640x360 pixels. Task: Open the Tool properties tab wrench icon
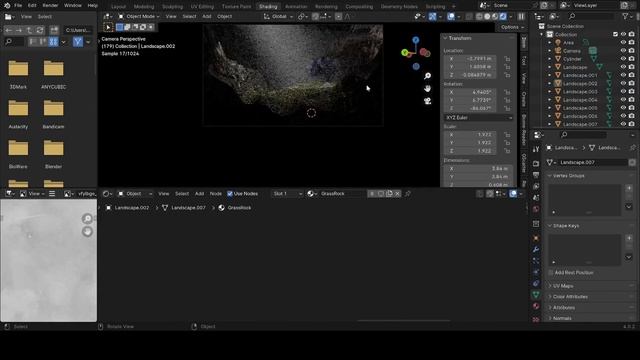click(536, 149)
